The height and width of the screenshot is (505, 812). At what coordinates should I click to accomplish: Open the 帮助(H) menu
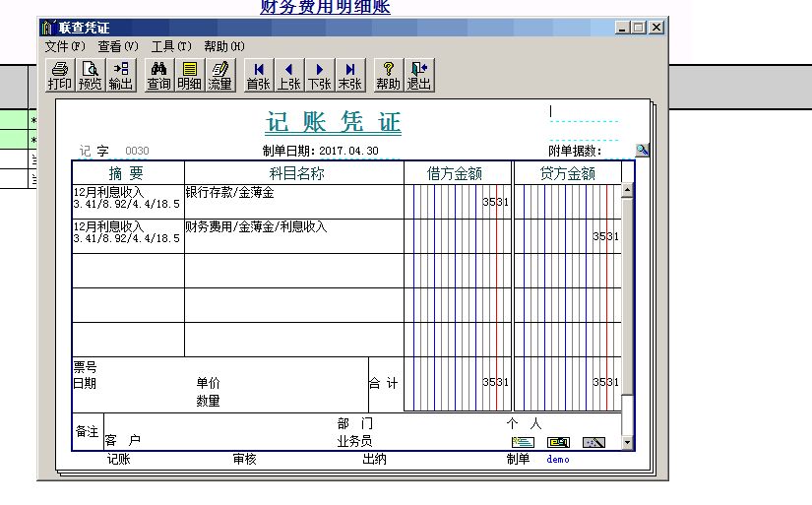(x=224, y=46)
